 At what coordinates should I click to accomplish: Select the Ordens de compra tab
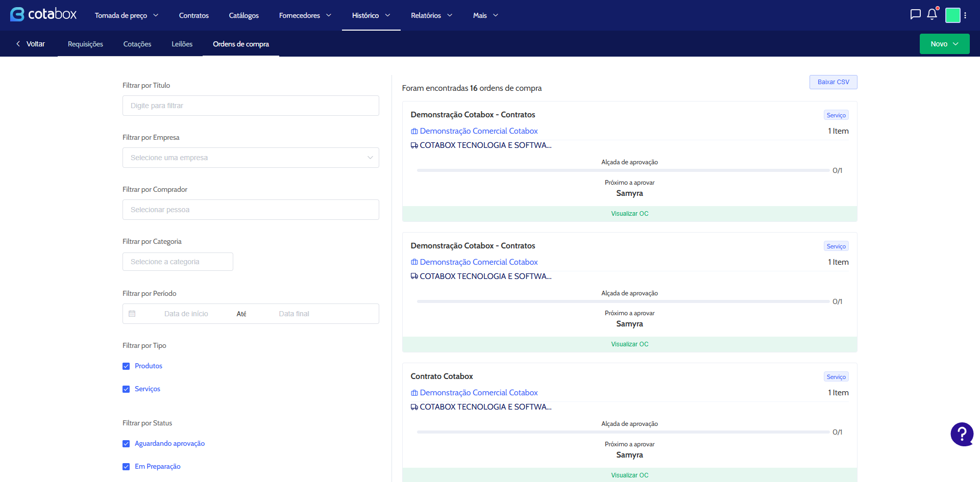click(241, 44)
